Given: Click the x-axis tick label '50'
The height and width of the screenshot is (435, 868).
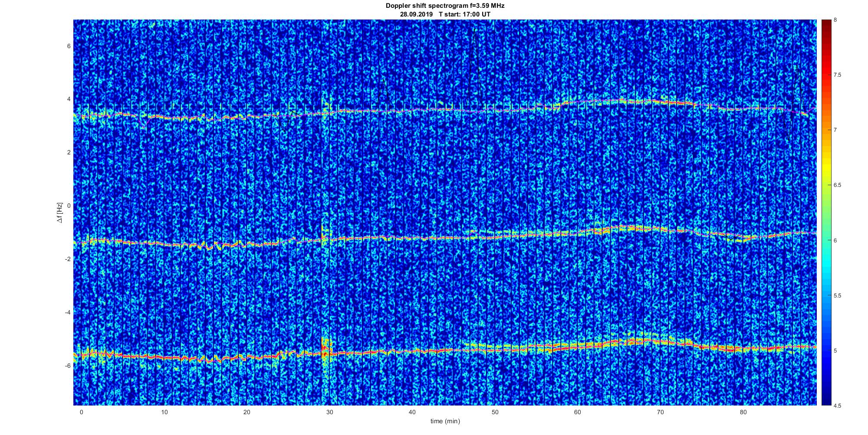Looking at the screenshot, I should coord(495,412).
